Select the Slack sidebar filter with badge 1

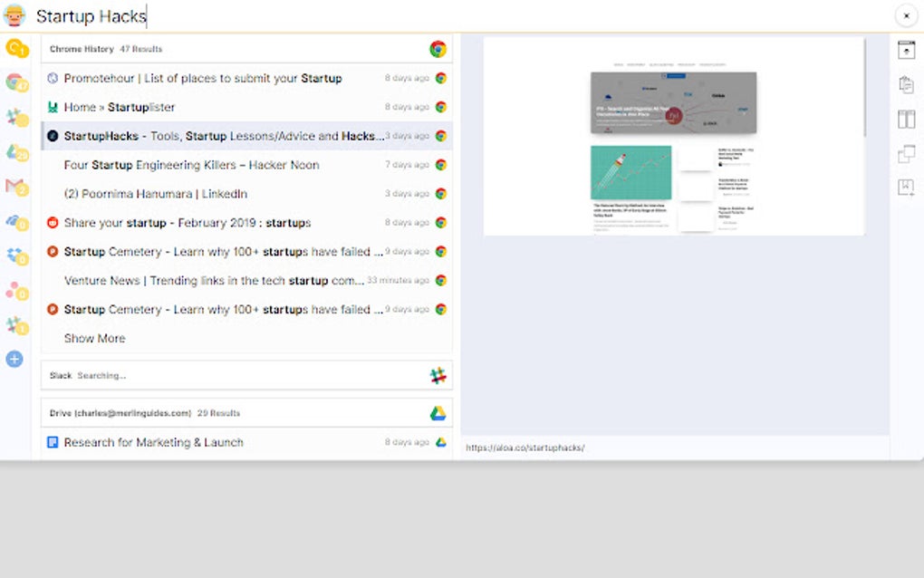(16, 324)
